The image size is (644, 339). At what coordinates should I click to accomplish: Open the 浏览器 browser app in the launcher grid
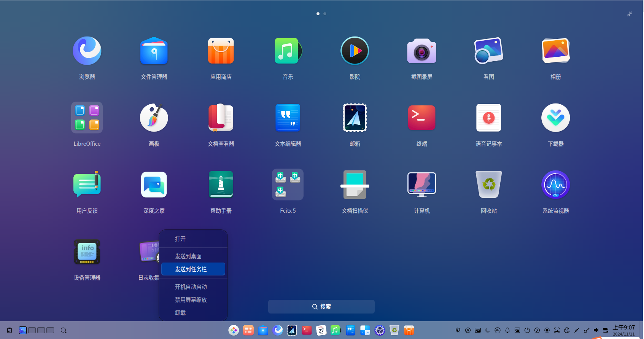point(87,51)
